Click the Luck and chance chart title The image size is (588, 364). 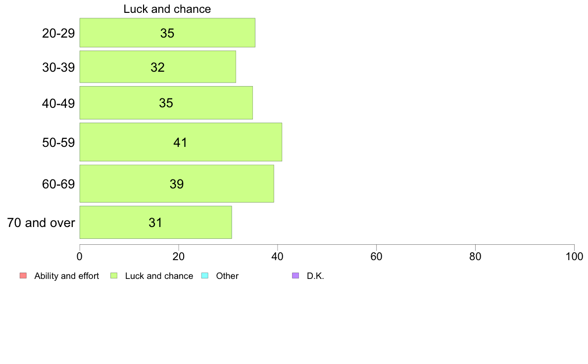(167, 9)
